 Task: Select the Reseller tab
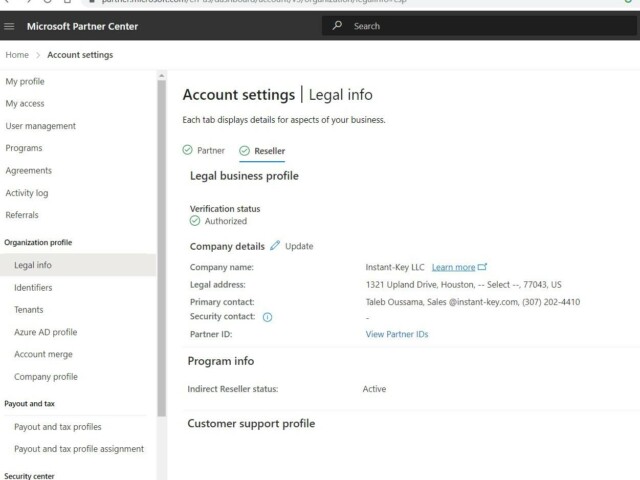[x=269, y=151]
